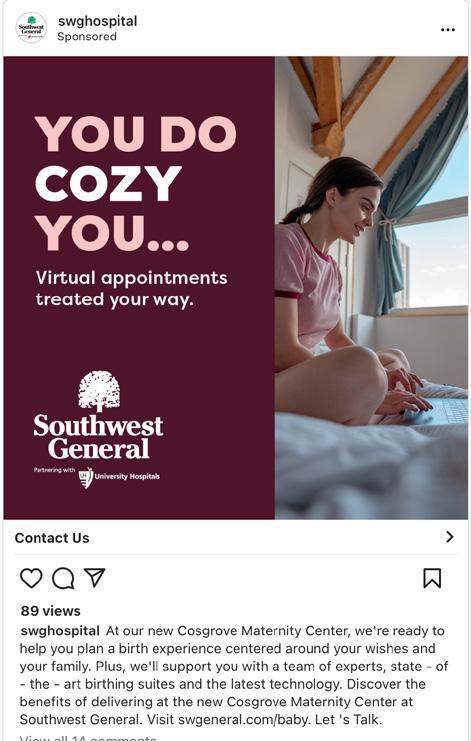Click the swgeneral.com/baby text in the caption
Viewport: 471px width, 741px height.
pos(244,720)
